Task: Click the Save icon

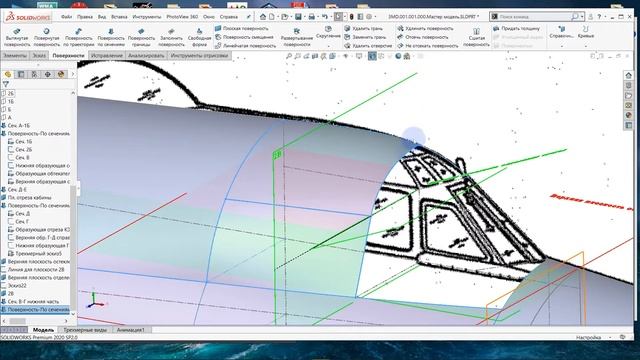Action: (298, 17)
